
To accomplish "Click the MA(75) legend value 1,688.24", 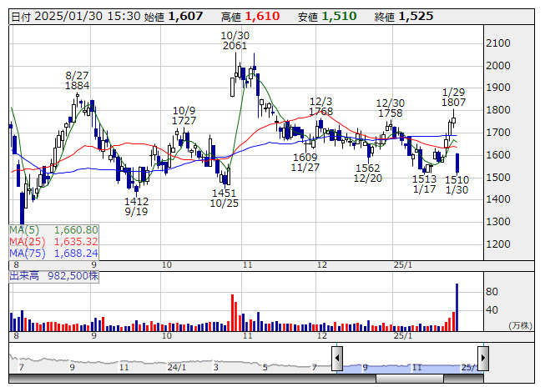I will [76, 253].
